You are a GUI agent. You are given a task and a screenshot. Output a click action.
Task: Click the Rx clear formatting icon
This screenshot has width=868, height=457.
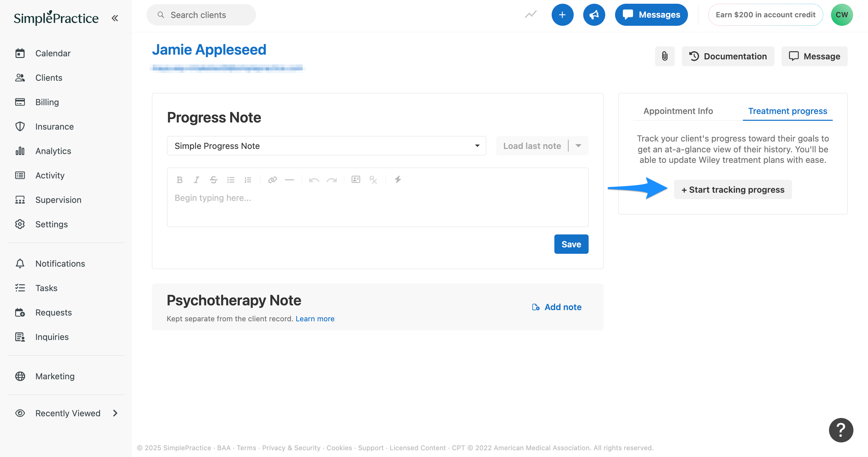(373, 180)
